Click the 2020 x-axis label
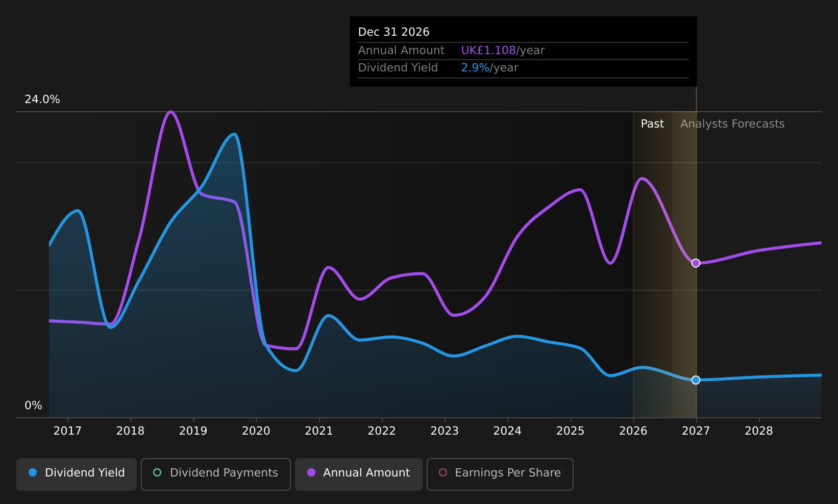Image resolution: width=838 pixels, height=504 pixels. (x=256, y=431)
